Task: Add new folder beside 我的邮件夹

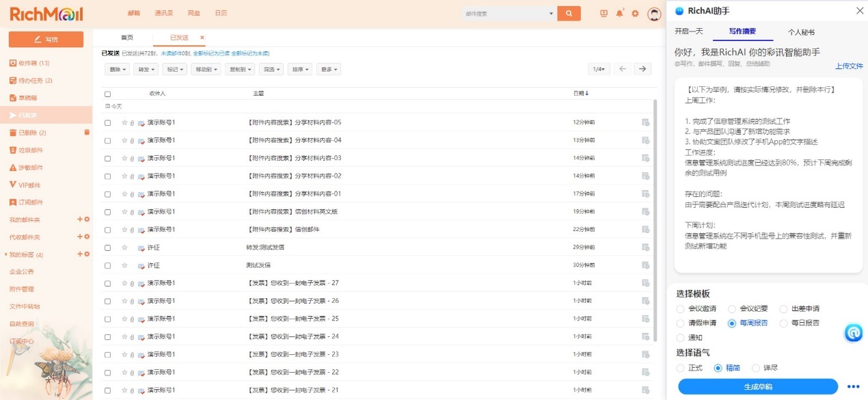Action: pyautogui.click(x=79, y=219)
